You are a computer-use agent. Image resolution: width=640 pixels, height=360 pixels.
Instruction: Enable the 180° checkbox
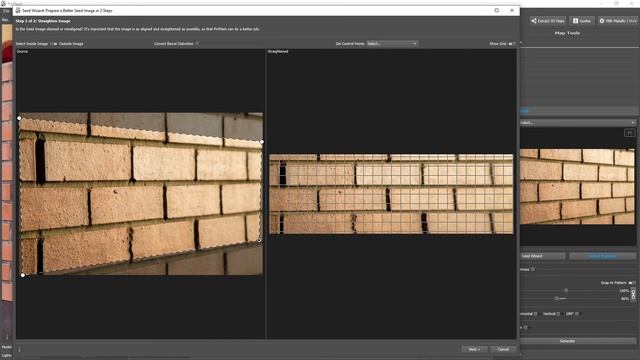click(x=577, y=314)
